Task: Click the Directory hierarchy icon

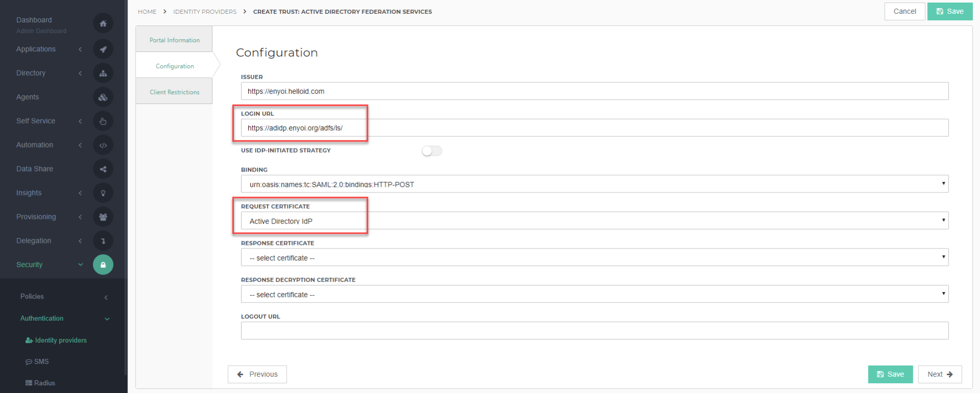Action: [103, 73]
